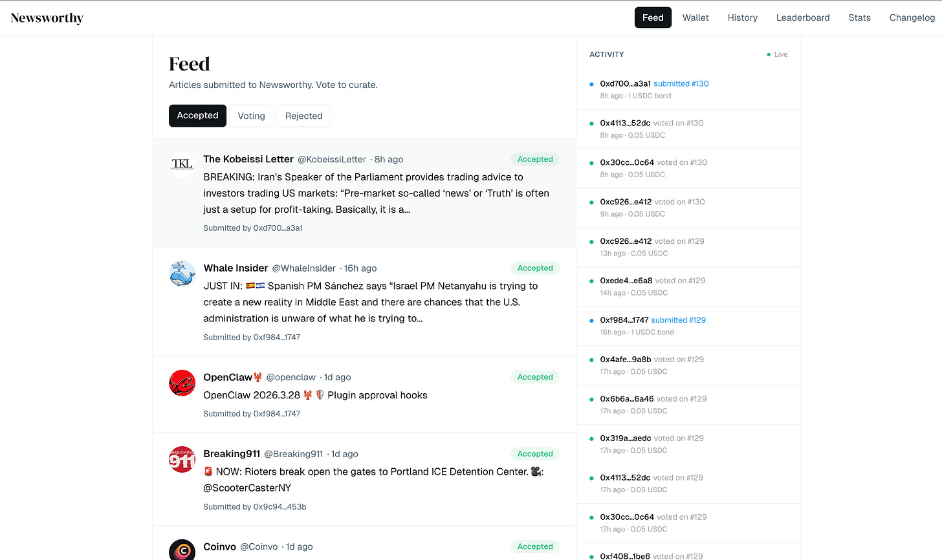Select the Accepted filter tab
This screenshot has width=942, height=560.
197,116
